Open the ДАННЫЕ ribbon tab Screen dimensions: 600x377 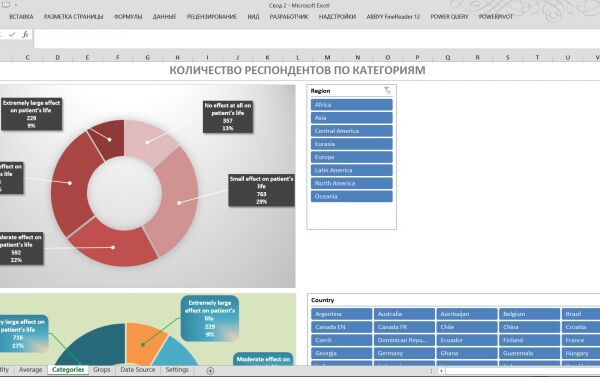coord(165,17)
